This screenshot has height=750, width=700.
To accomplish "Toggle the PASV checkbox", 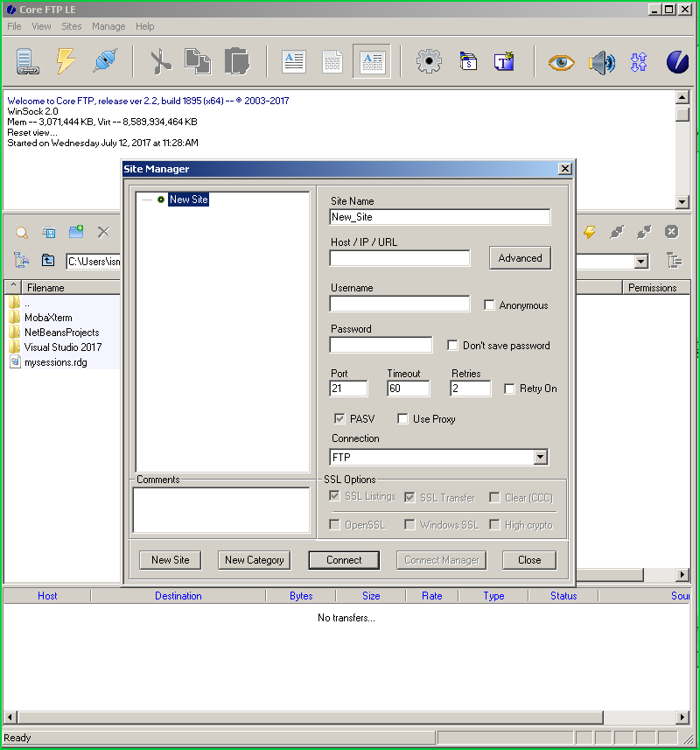I will (x=339, y=418).
